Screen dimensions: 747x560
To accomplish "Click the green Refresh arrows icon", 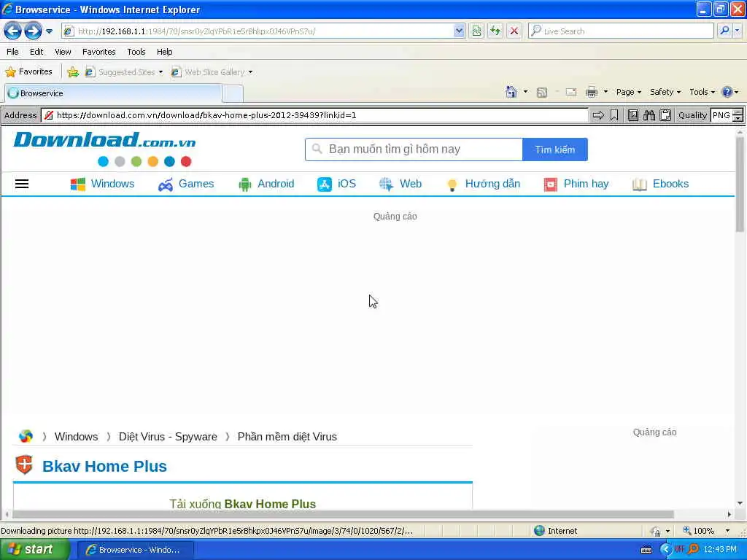I will pyautogui.click(x=495, y=31).
